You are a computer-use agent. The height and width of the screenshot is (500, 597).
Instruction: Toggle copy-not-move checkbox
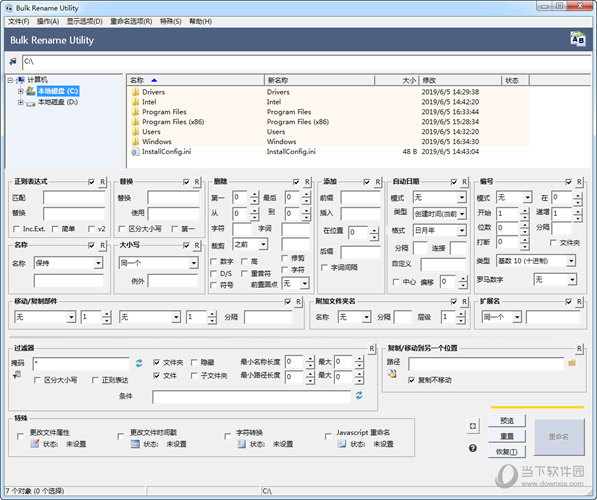click(x=411, y=380)
